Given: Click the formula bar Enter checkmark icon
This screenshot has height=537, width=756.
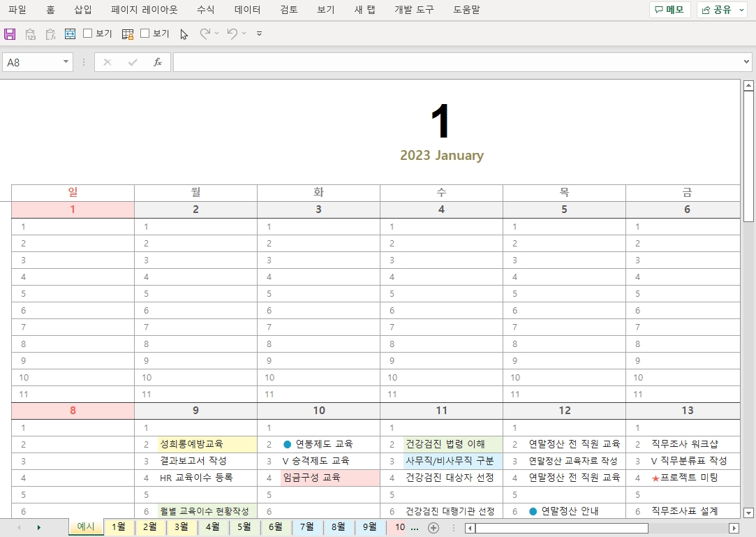Looking at the screenshot, I should 133,62.
